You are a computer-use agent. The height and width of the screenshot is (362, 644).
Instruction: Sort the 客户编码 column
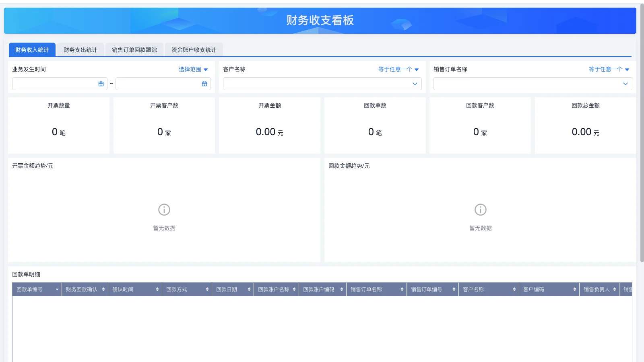(x=574, y=289)
